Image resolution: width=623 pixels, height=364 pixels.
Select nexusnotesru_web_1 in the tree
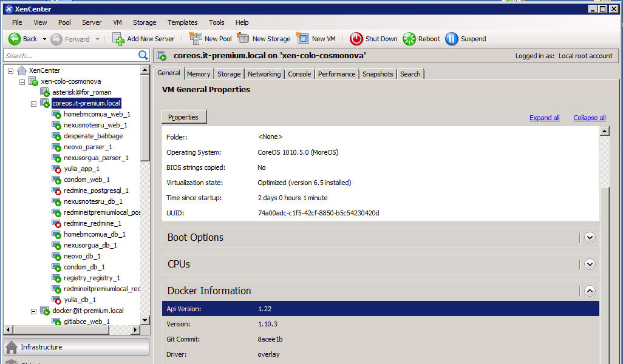pos(95,125)
